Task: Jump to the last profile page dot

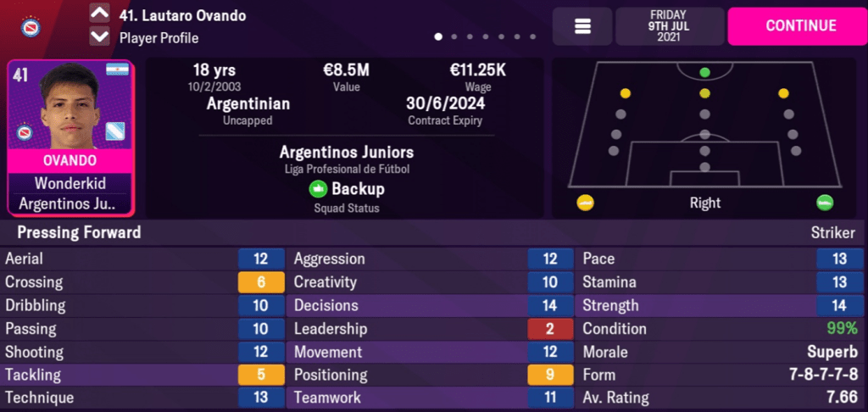Action: pyautogui.click(x=533, y=37)
